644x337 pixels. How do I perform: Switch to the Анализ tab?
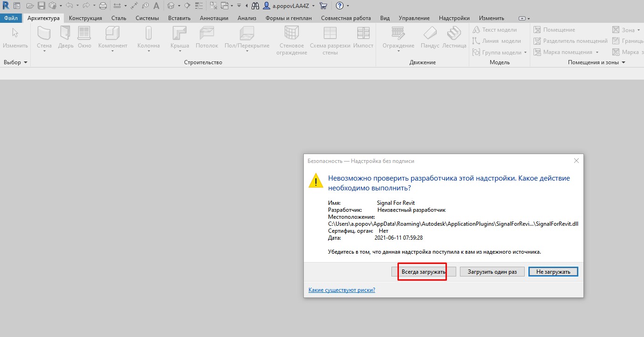pyautogui.click(x=247, y=18)
